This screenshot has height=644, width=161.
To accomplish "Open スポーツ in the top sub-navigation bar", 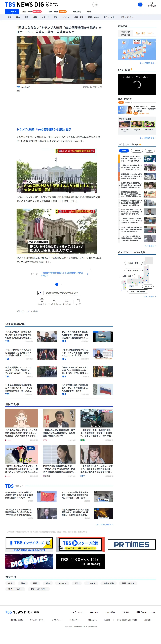I will coord(45,17).
